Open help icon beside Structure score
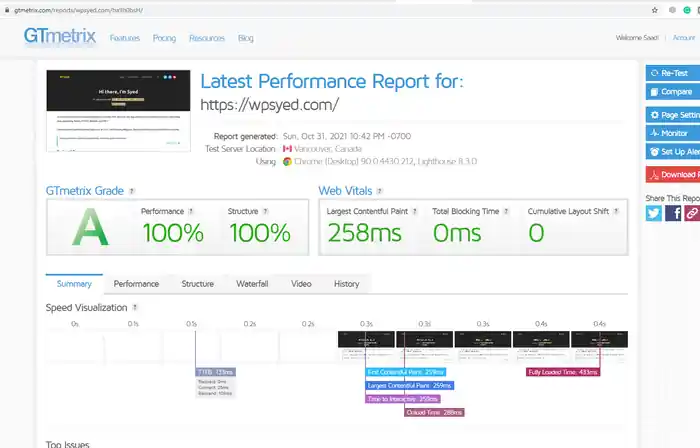Viewport: 700px width, 448px height. [x=265, y=211]
